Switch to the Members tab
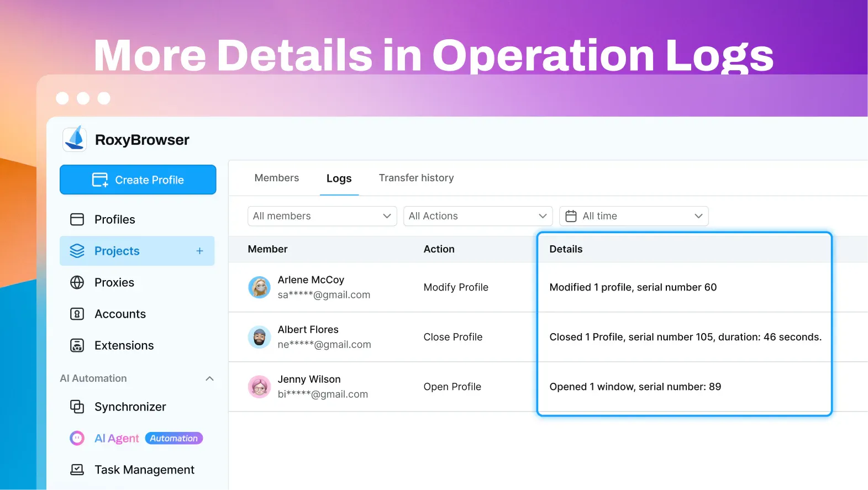The height and width of the screenshot is (490, 868). point(277,178)
